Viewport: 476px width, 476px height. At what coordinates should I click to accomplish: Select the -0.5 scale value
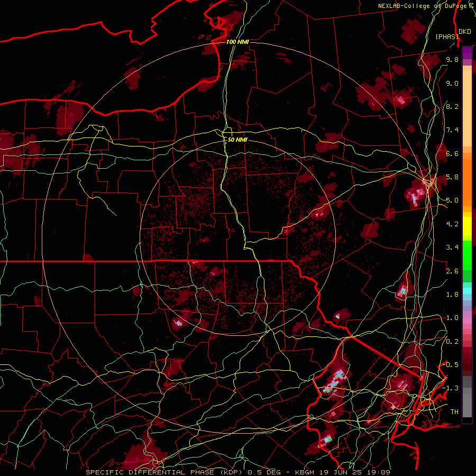(450, 365)
